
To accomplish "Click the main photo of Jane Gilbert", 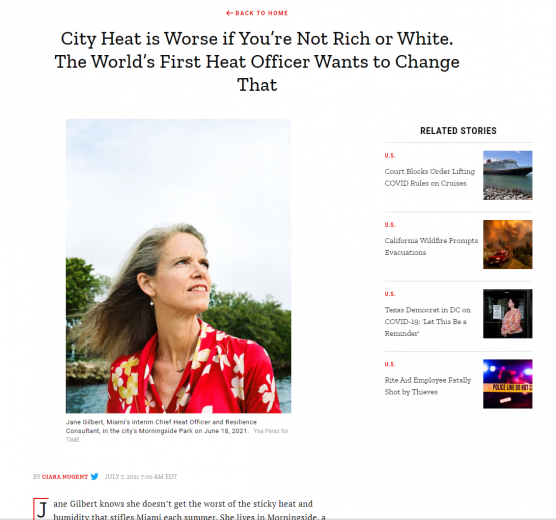I will click(x=178, y=266).
